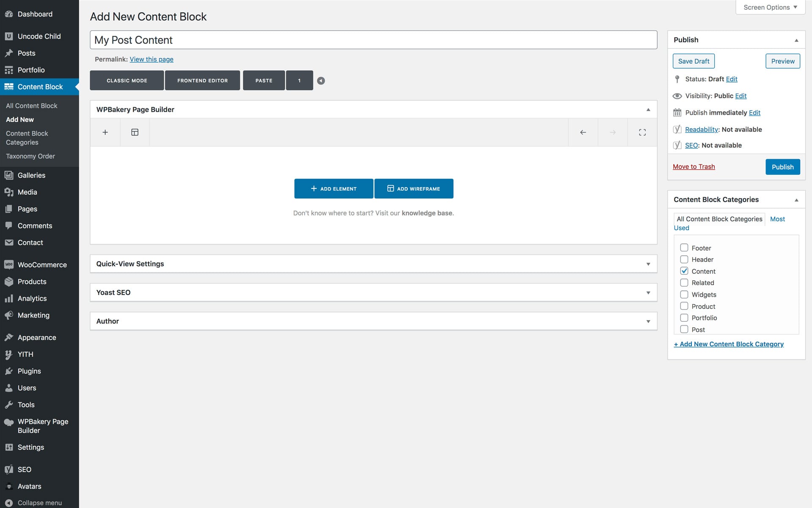Open WooCommerce from the sidebar icon
812x508 pixels.
click(9, 265)
